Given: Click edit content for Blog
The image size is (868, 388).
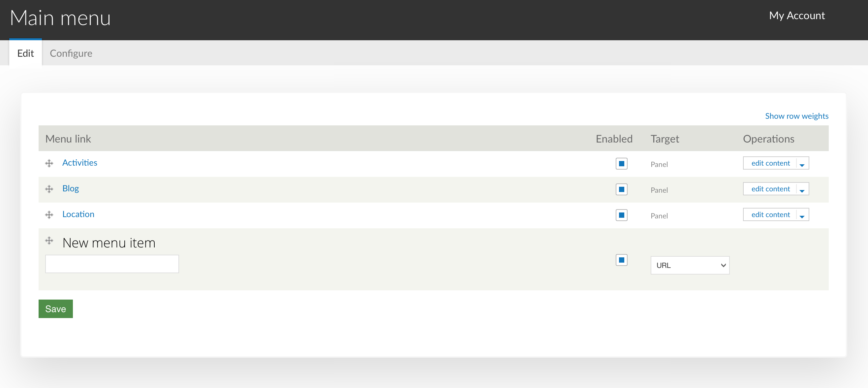Looking at the screenshot, I should pos(770,189).
